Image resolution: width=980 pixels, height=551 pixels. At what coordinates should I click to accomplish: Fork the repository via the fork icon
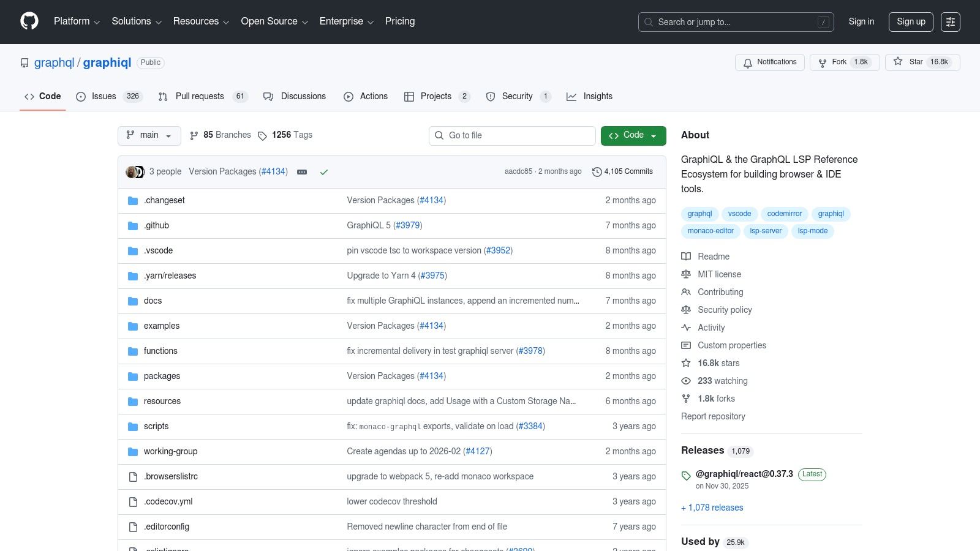click(822, 62)
